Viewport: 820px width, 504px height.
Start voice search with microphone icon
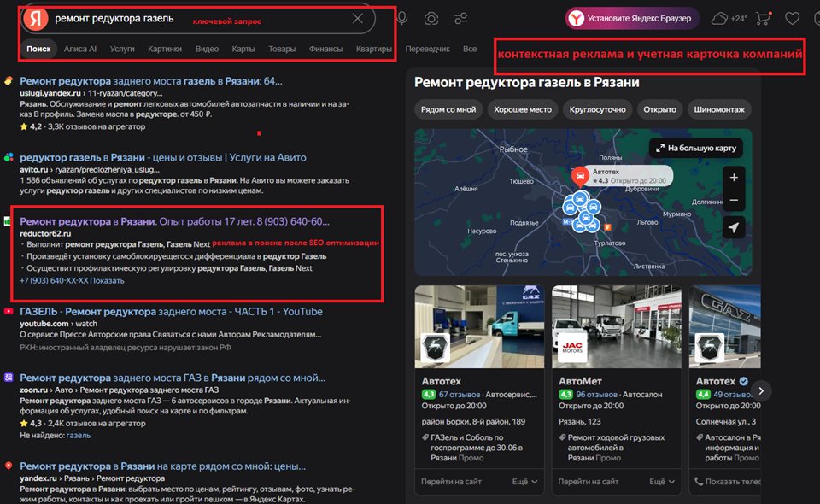click(401, 18)
